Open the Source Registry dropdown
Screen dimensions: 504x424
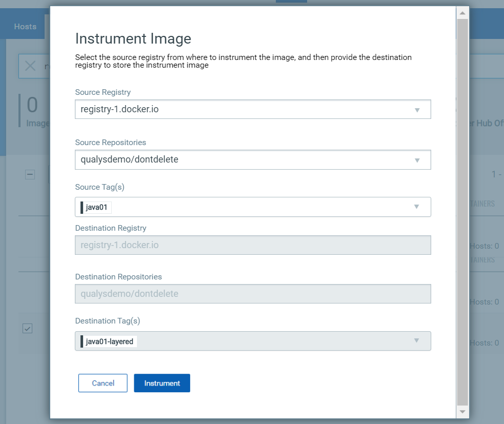[x=253, y=109]
